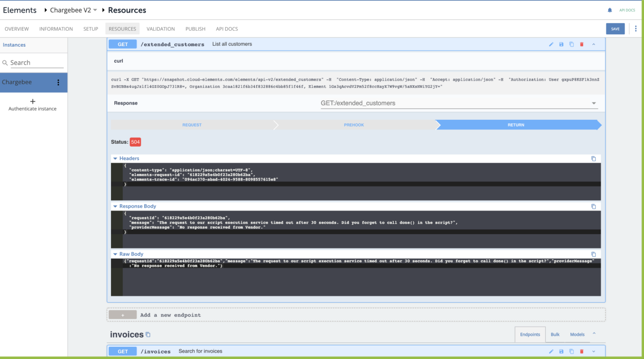
Task: Copy the Headers content
Action: [x=594, y=158]
